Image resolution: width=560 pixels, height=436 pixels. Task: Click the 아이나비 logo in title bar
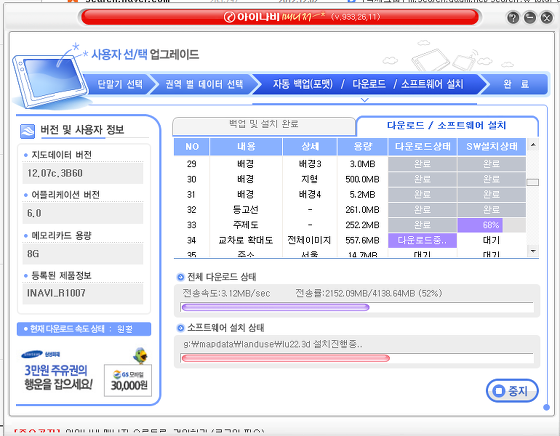[251, 17]
